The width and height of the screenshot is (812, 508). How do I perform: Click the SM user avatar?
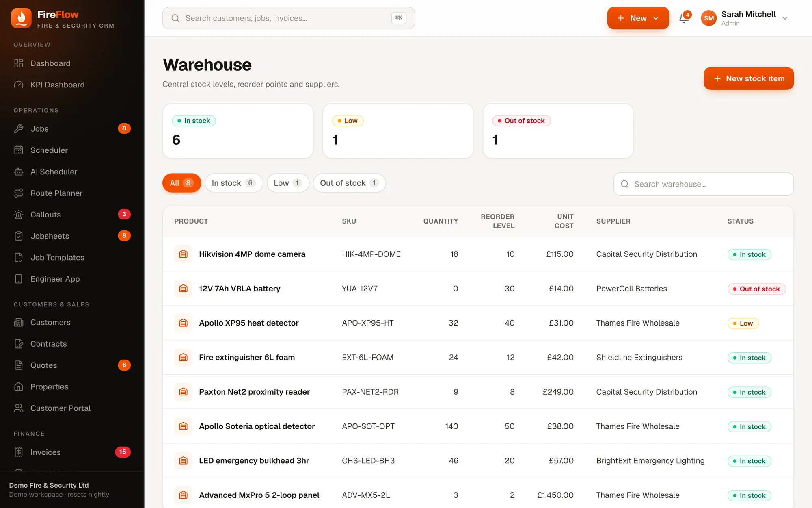(708, 18)
